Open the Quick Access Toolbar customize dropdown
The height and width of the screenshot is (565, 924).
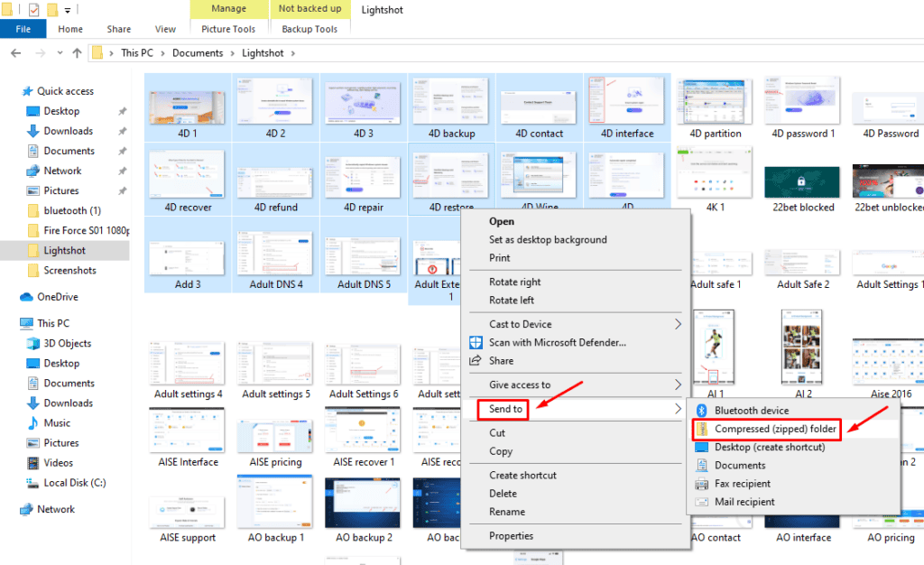[68, 10]
